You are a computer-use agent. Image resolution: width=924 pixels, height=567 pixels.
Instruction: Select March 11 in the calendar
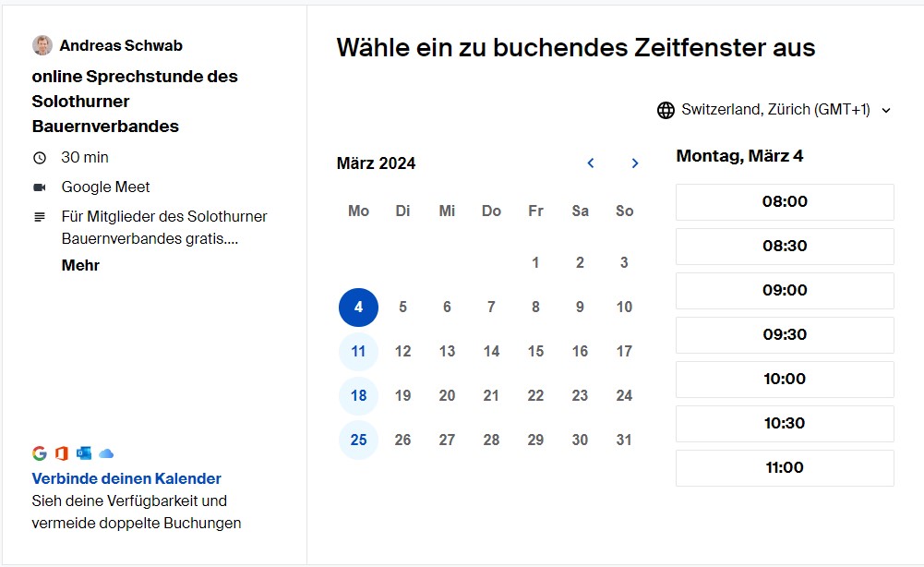(359, 351)
